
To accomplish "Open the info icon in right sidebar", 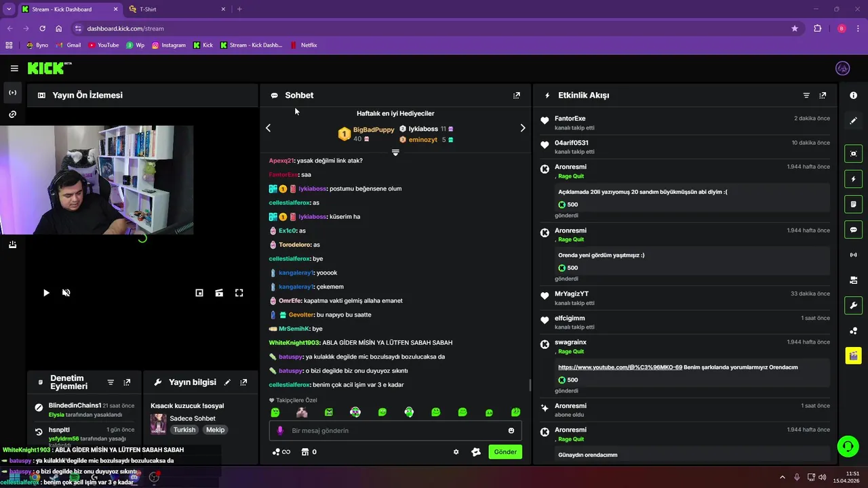I will 853,96.
